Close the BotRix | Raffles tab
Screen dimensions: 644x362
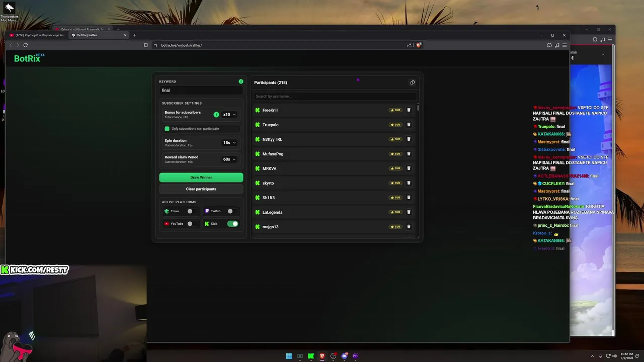pos(125,35)
